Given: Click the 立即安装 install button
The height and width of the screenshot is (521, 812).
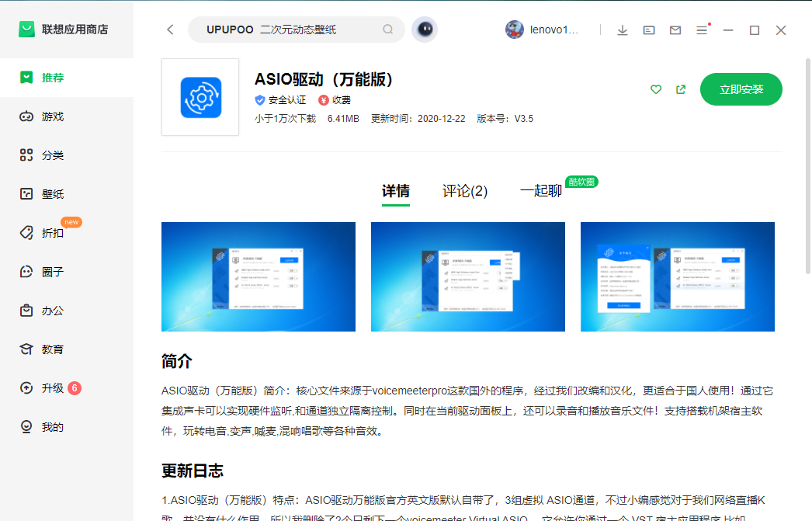Looking at the screenshot, I should click(741, 89).
